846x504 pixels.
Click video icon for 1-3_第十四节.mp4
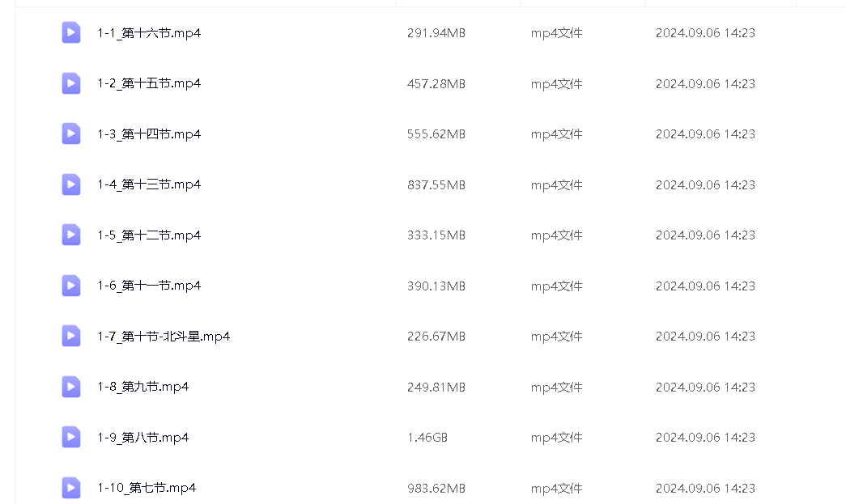point(71,134)
